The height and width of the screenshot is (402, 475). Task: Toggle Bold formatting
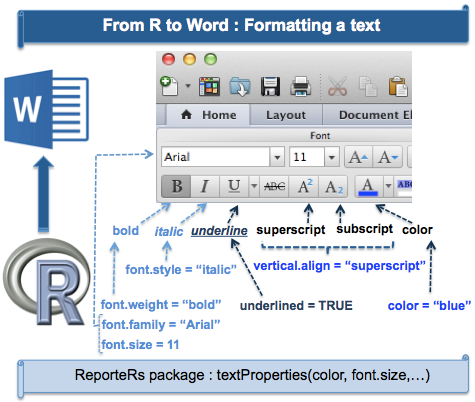[176, 186]
